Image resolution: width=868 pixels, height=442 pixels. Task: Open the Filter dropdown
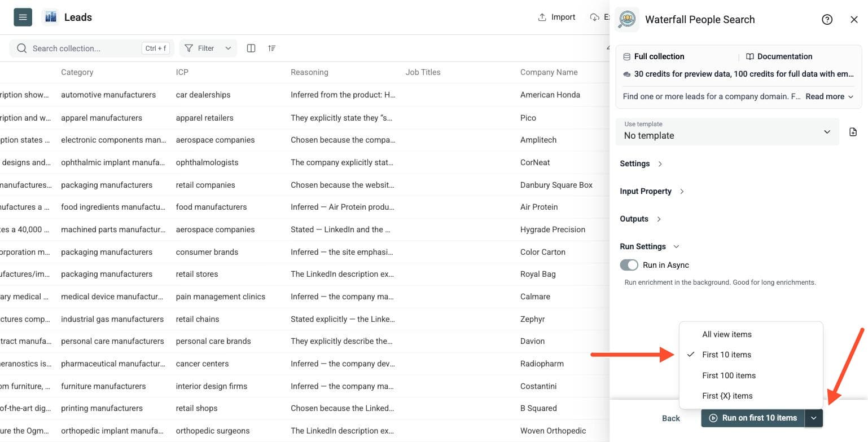pos(208,48)
